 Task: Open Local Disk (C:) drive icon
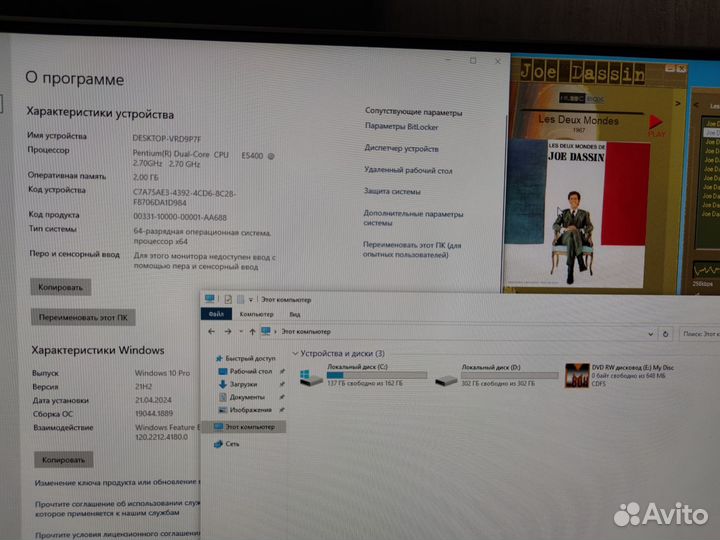pos(311,377)
